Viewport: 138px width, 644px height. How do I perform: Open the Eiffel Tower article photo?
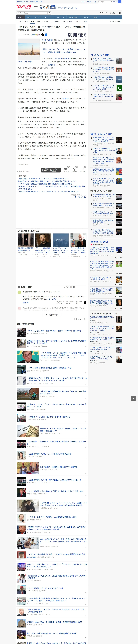(x=29, y=49)
